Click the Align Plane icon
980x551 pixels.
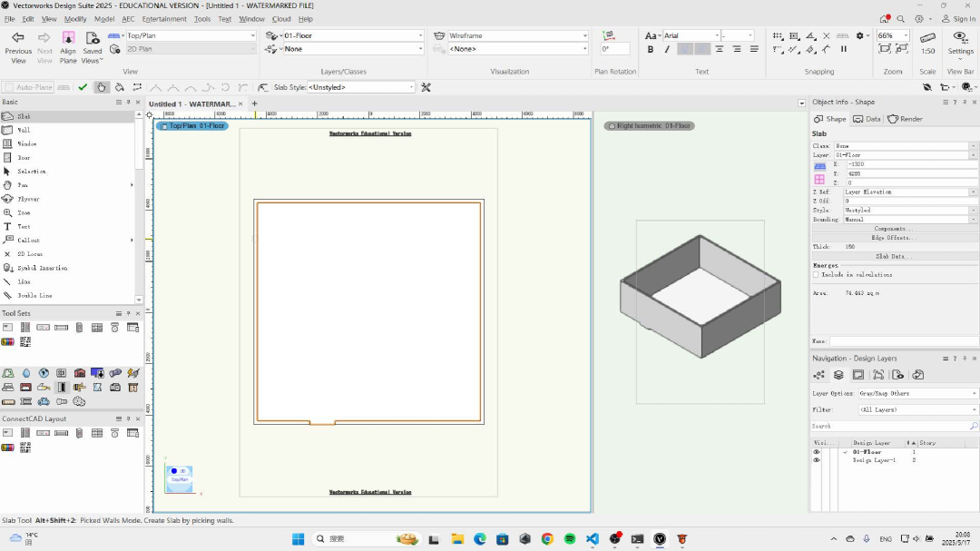coord(68,38)
